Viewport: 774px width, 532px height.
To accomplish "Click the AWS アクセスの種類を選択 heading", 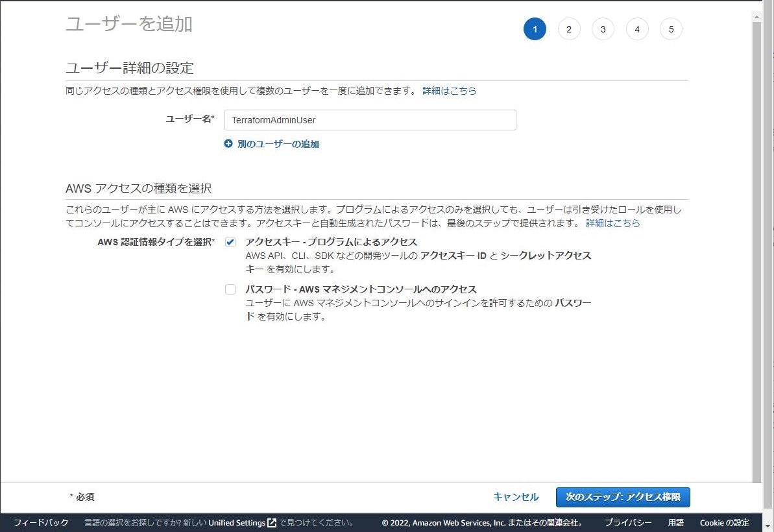I will pyautogui.click(x=139, y=189).
